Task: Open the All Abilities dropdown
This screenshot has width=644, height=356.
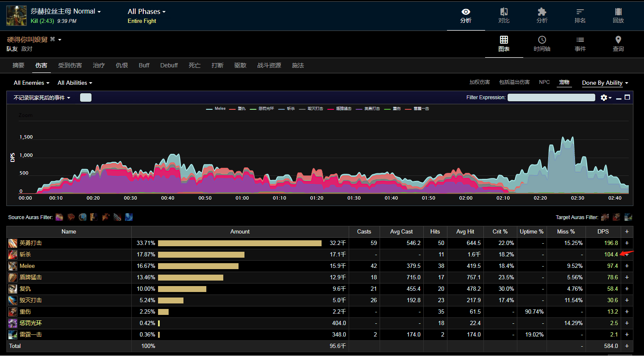Action: point(75,83)
